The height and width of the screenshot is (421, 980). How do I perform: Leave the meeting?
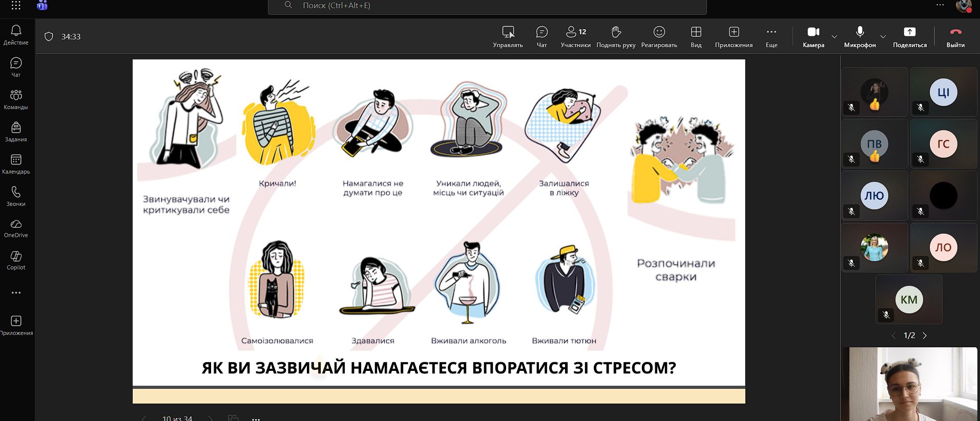point(955,37)
